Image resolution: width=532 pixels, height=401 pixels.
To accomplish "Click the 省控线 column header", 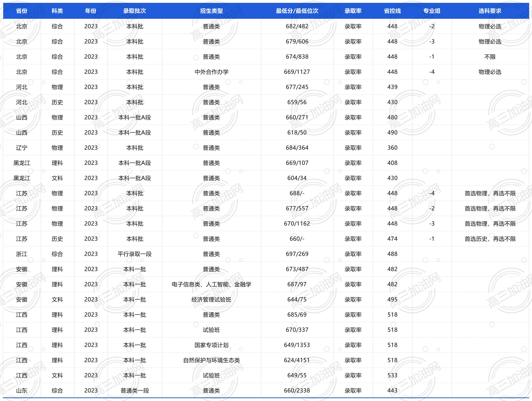I will tap(392, 11).
